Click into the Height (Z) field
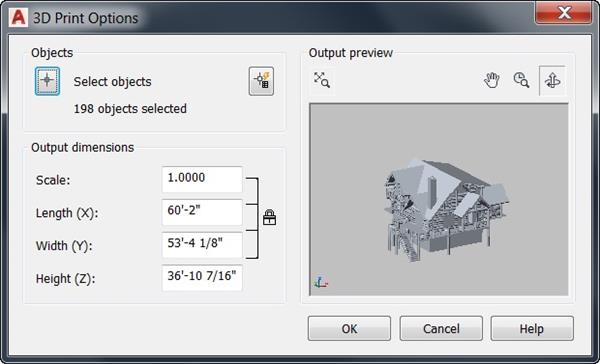Image resolution: width=600 pixels, height=364 pixels. [202, 277]
